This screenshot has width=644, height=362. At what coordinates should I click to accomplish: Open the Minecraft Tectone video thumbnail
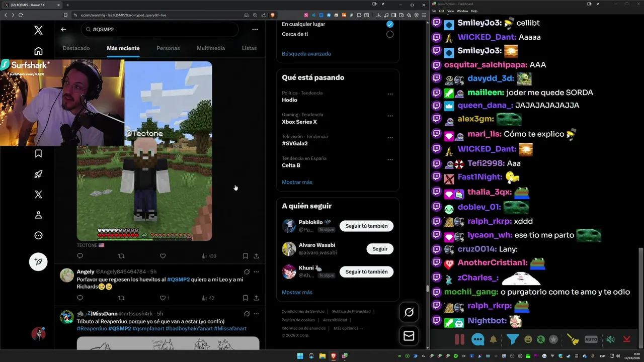(144, 151)
